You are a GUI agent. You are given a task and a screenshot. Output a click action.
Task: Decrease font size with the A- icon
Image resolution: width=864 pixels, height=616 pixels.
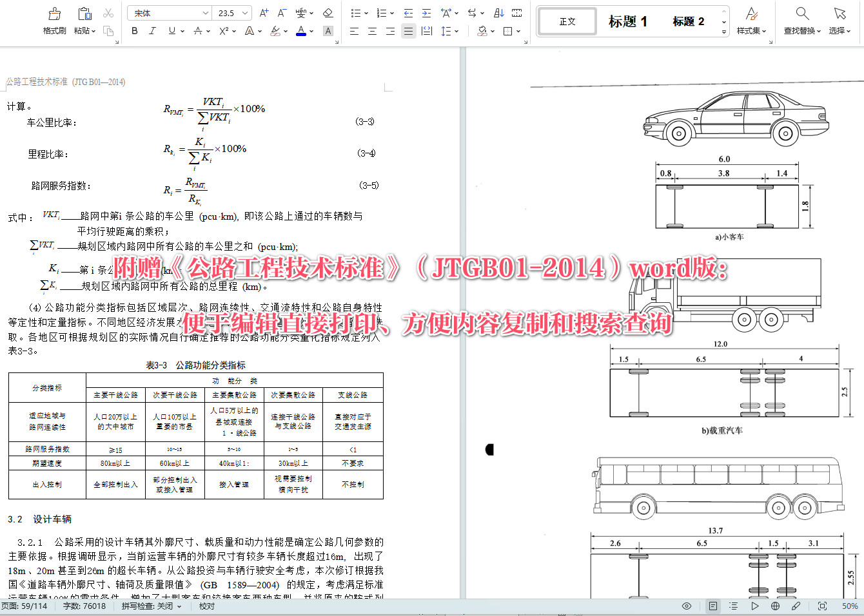tap(282, 13)
